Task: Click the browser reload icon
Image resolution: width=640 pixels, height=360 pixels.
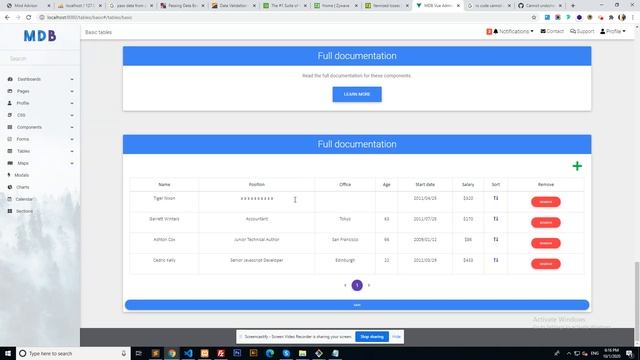Action: coord(29,18)
